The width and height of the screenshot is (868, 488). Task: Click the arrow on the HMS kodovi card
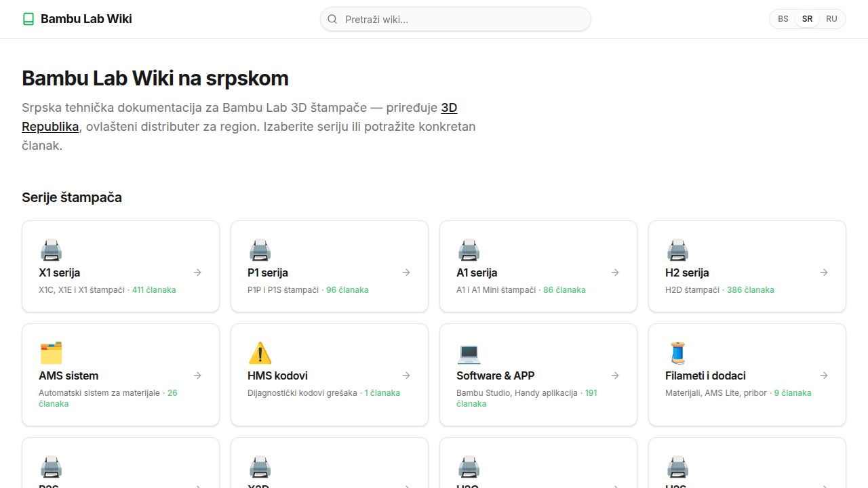coord(406,375)
